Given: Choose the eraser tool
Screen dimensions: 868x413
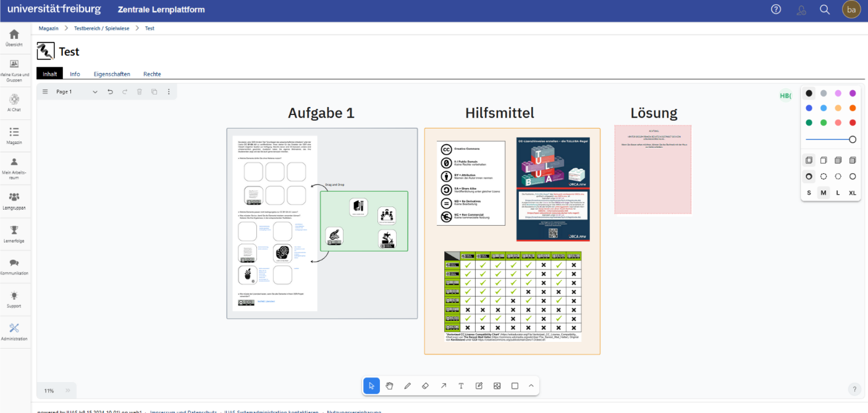Looking at the screenshot, I should [x=425, y=386].
